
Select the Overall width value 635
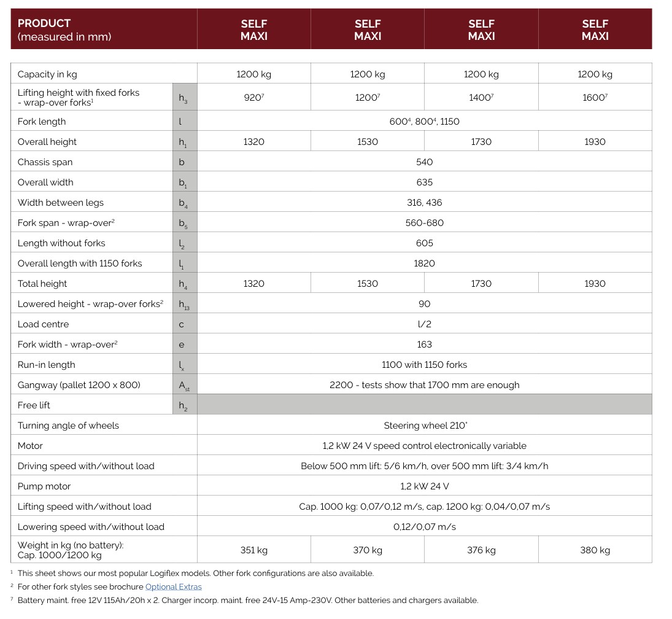[424, 182]
